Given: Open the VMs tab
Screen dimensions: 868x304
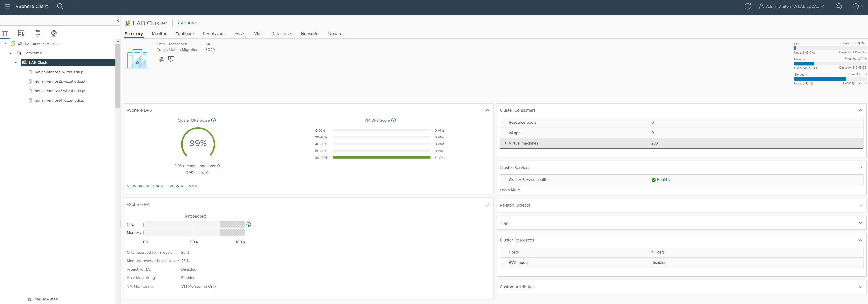Looking at the screenshot, I should point(258,34).
